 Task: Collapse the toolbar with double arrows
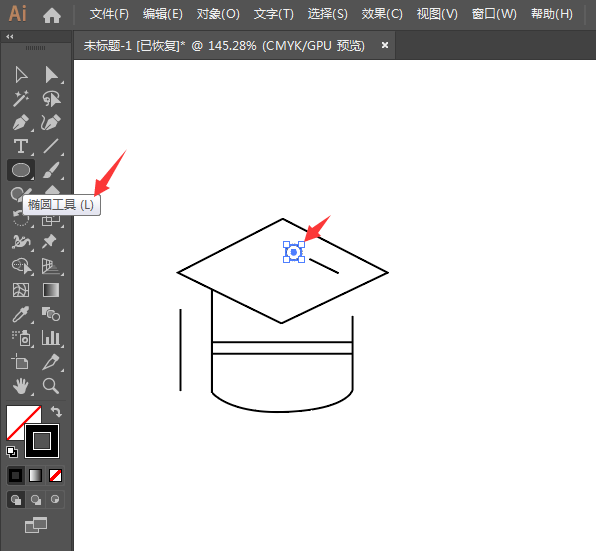point(10,37)
